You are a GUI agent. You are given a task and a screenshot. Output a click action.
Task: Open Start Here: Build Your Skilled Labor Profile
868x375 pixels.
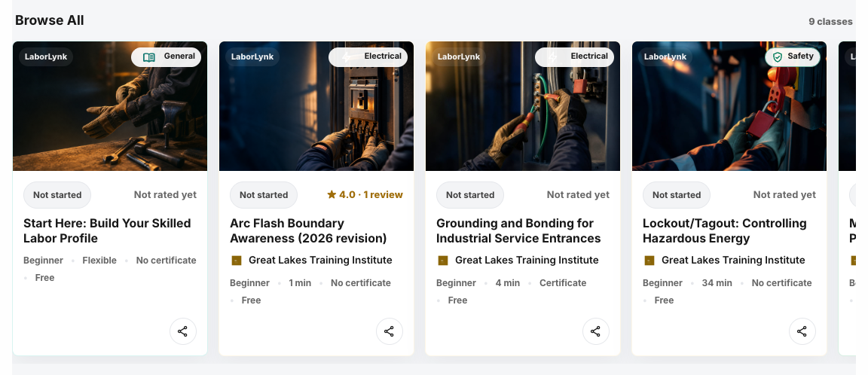108,231
